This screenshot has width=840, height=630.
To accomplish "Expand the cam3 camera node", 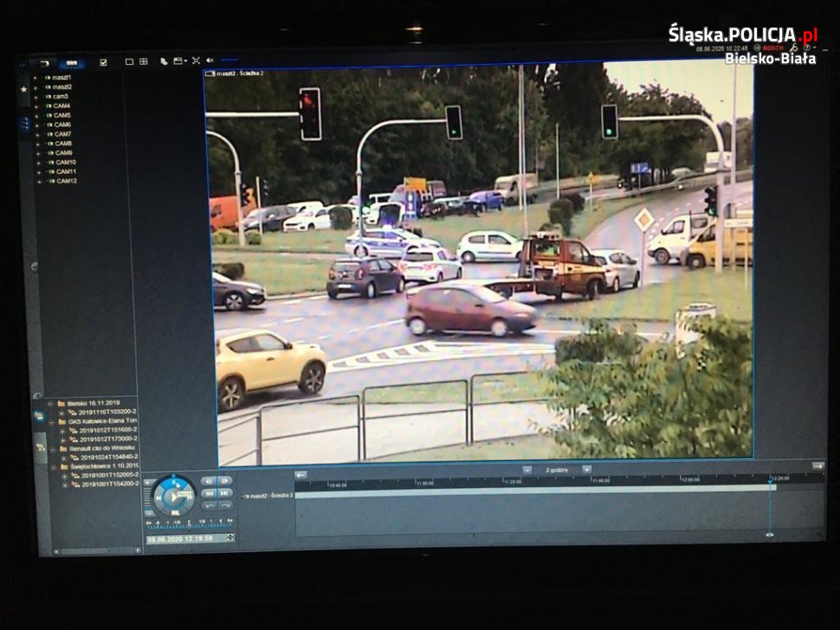I will [36, 97].
